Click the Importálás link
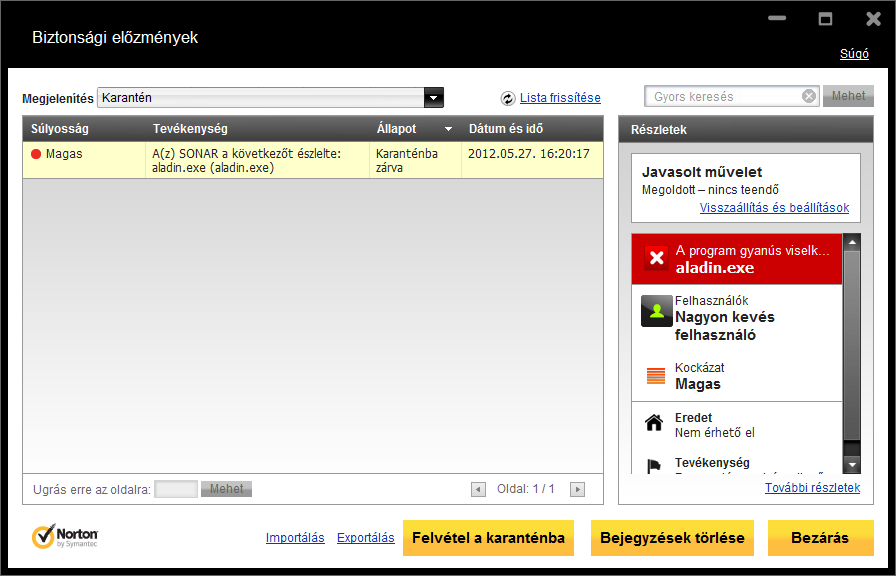Screen dimensions: 896x576 pos(295,538)
